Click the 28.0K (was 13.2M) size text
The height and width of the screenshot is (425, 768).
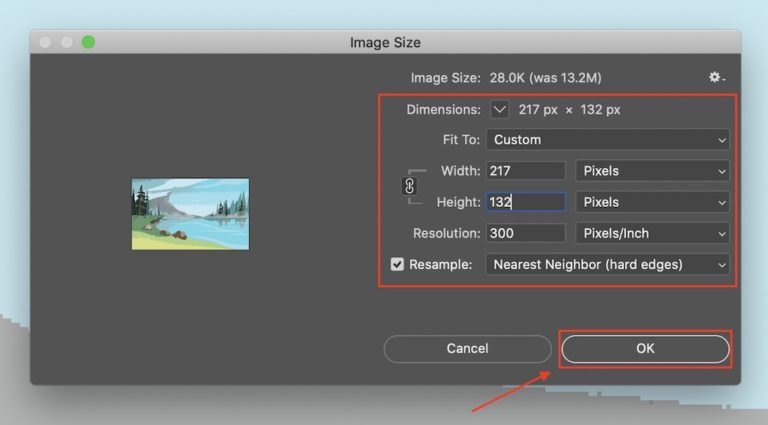(x=545, y=78)
